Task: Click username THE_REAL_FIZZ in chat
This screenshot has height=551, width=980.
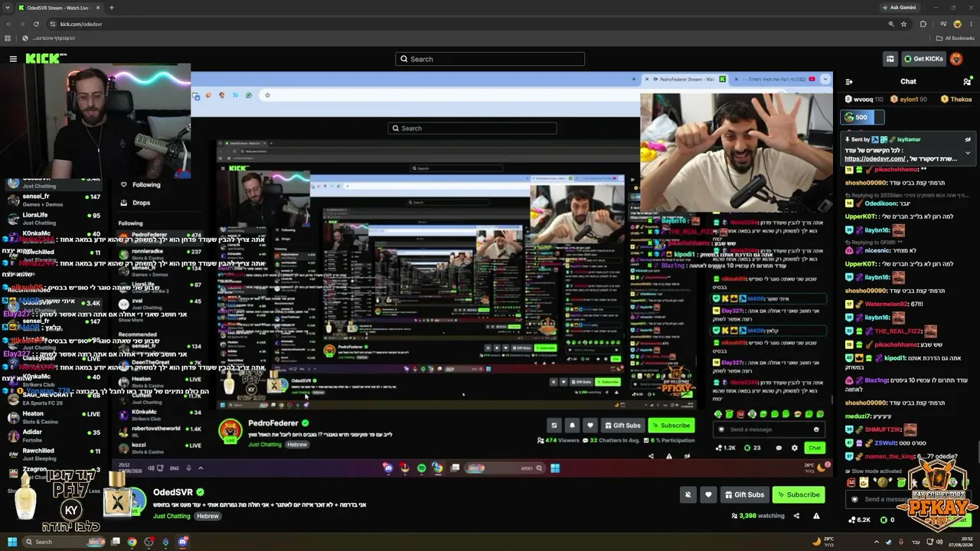Action: coord(898,331)
